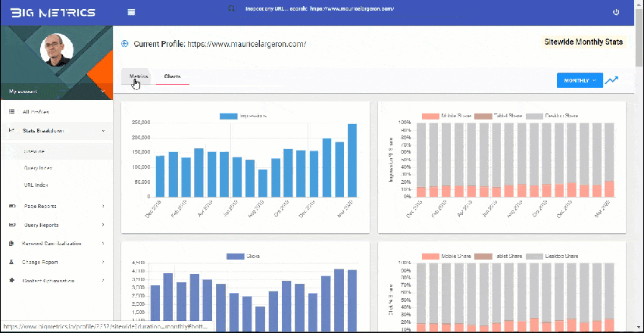Click the tallest final bar in the Impressions chart
The height and width of the screenshot is (333, 644).
(352, 160)
